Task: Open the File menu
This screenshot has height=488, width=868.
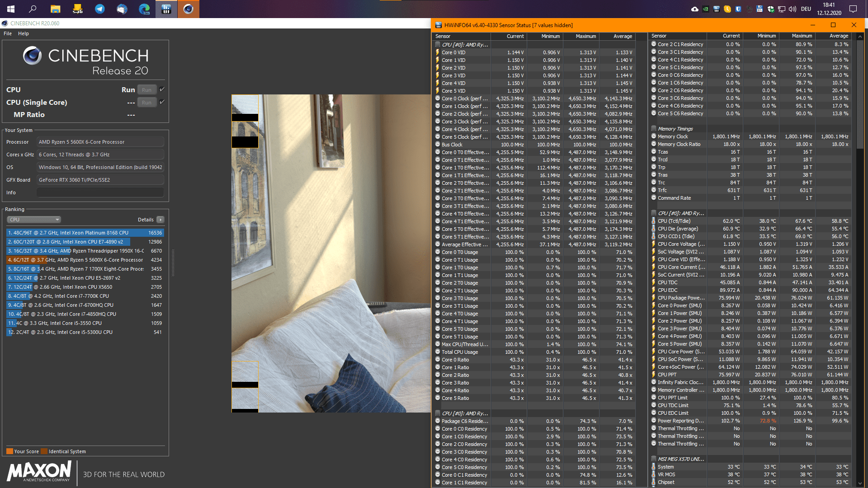Action: pyautogui.click(x=8, y=33)
